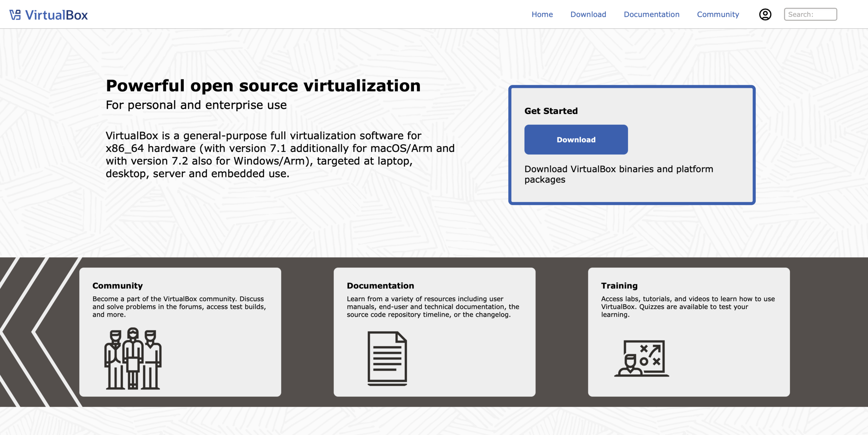Open the Documentation card heading

point(380,286)
